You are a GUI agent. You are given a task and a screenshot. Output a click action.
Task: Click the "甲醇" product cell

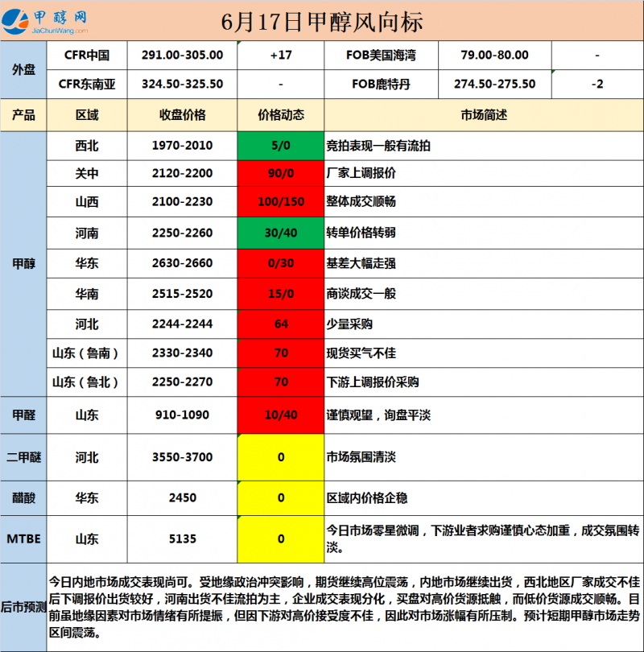point(23,264)
